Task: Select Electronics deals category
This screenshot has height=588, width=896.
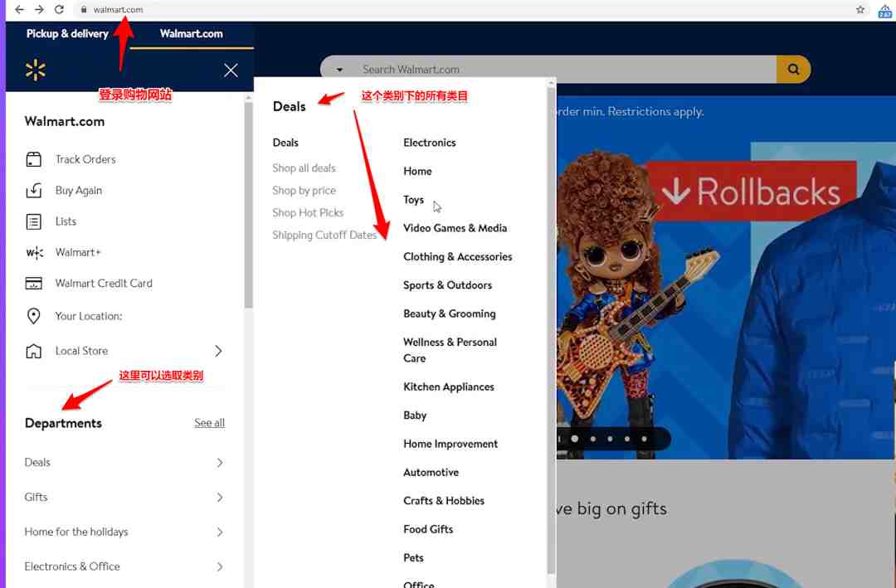Action: [x=430, y=143]
